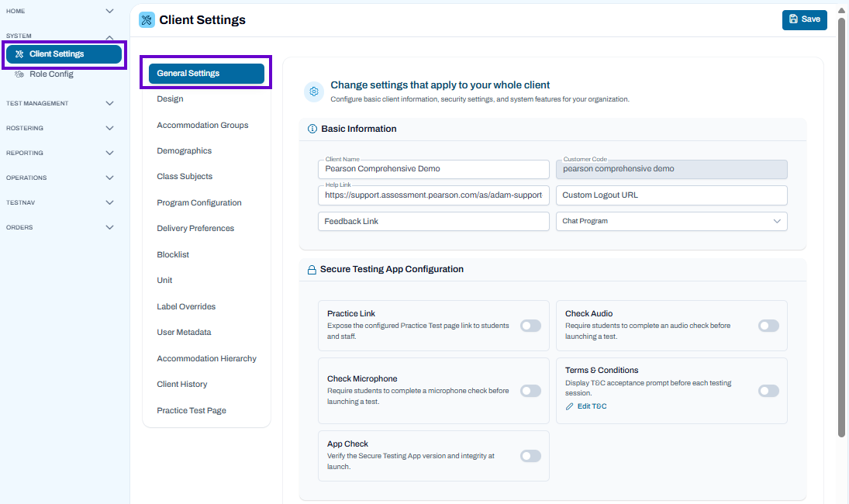Image resolution: width=849 pixels, height=504 pixels.
Task: Click the Client Name input field
Action: (x=433, y=169)
